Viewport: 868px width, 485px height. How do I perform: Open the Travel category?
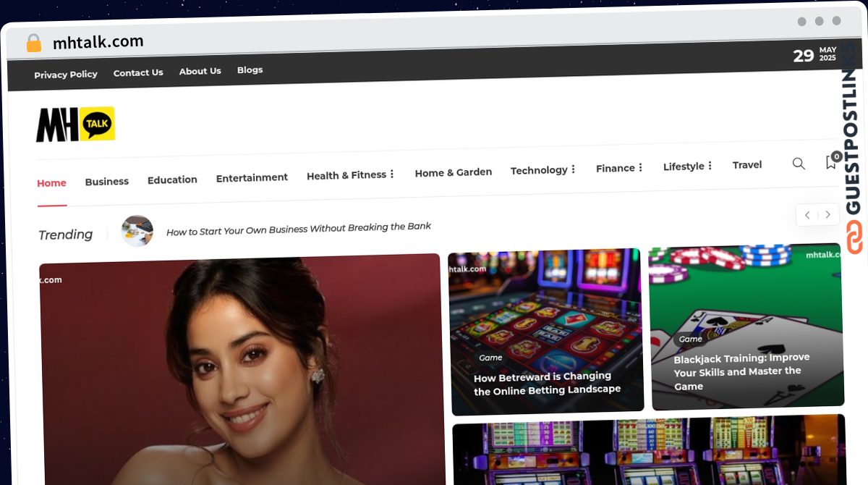(x=747, y=165)
